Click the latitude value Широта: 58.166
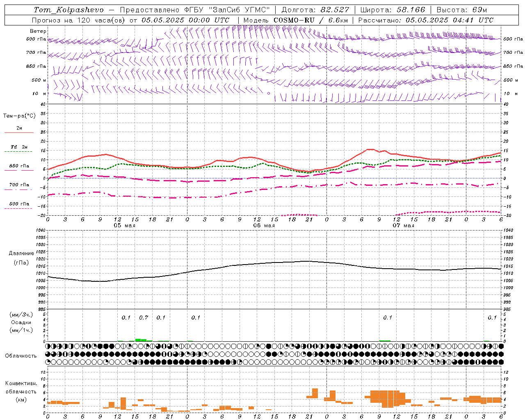The height and width of the screenshot is (420, 525). [393, 10]
